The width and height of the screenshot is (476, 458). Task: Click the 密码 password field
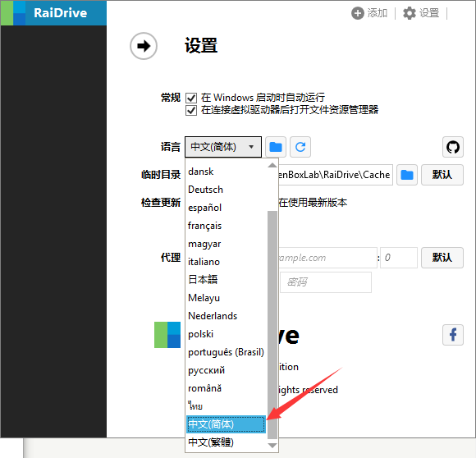click(326, 282)
